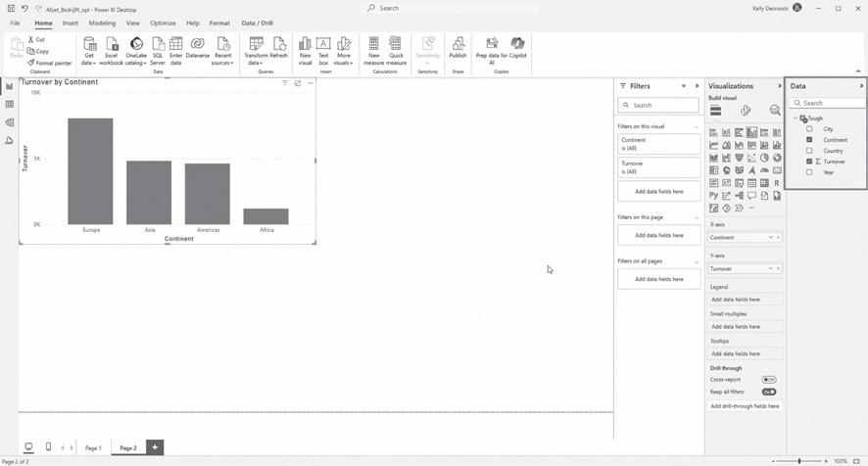
Task: Open the Copilot ribbon button
Action: (517, 48)
